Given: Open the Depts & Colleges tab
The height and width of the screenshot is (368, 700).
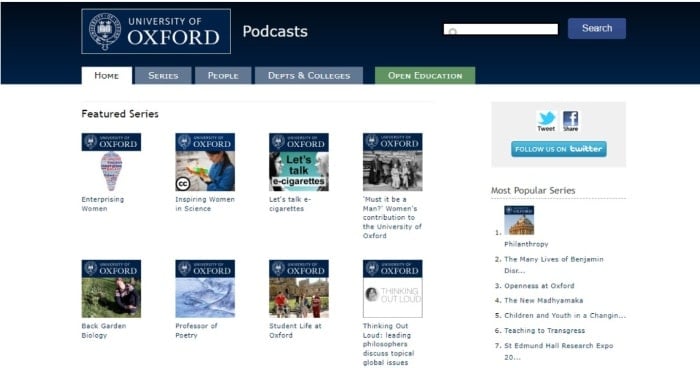Looking at the screenshot, I should pos(309,75).
